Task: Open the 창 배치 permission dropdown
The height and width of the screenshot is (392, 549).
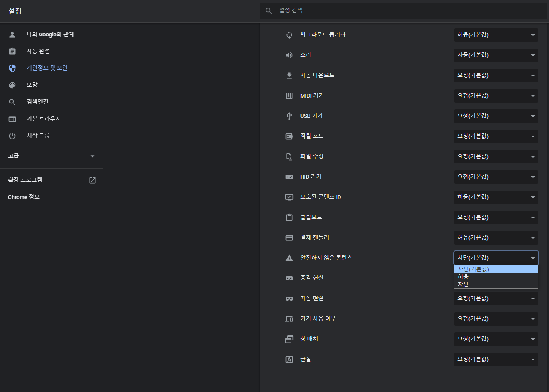Action: [496, 339]
